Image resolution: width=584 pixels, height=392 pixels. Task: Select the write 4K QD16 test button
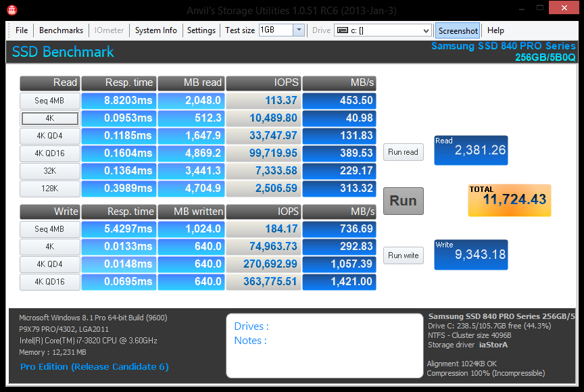pos(50,282)
